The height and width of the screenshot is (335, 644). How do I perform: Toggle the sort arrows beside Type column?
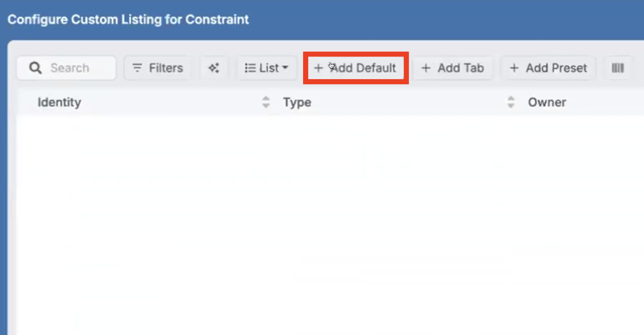coord(511,102)
